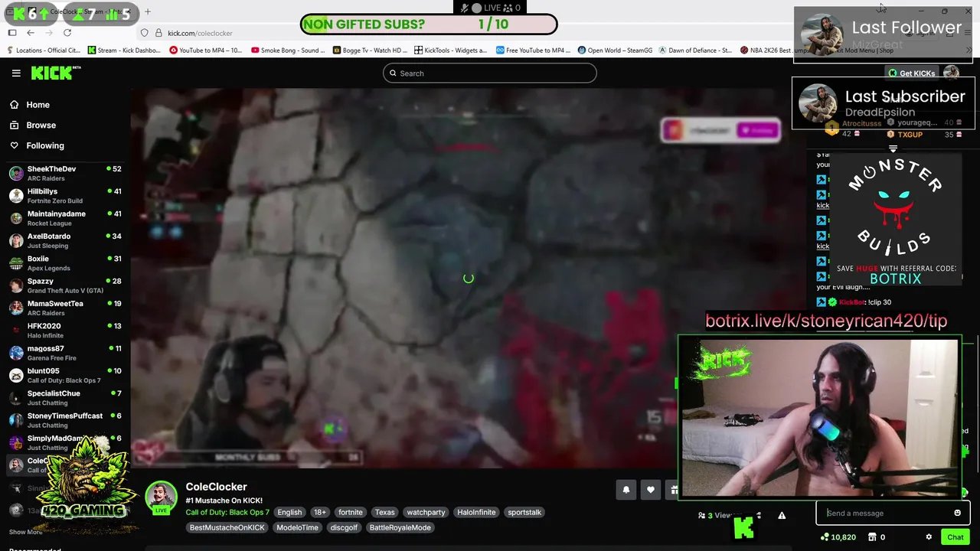Click SheekTheDev's avatar
The image size is (980, 551).
(16, 173)
